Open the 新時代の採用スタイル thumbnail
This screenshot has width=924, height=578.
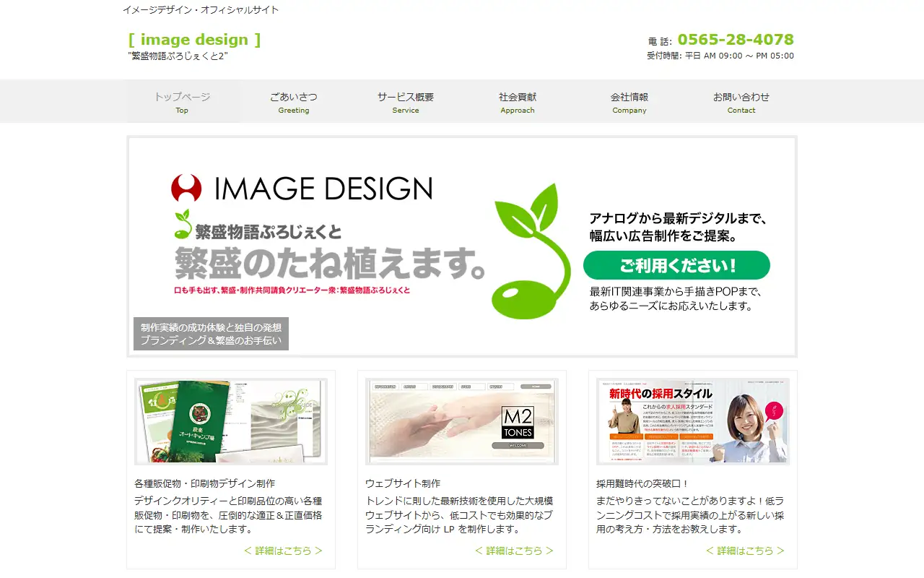(693, 421)
